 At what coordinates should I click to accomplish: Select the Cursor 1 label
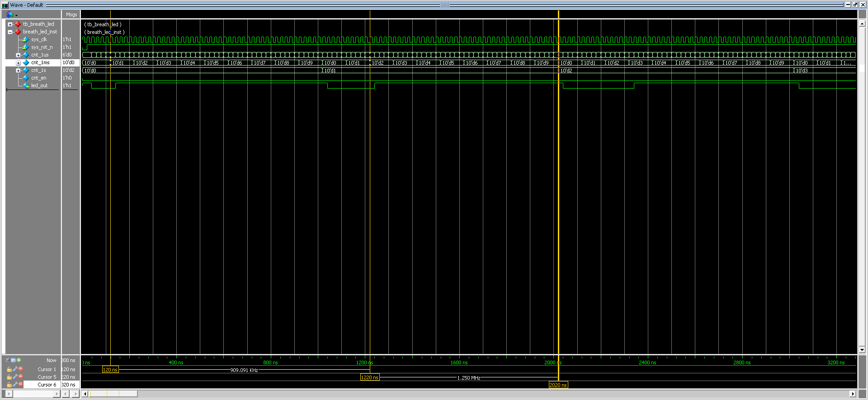click(x=47, y=370)
